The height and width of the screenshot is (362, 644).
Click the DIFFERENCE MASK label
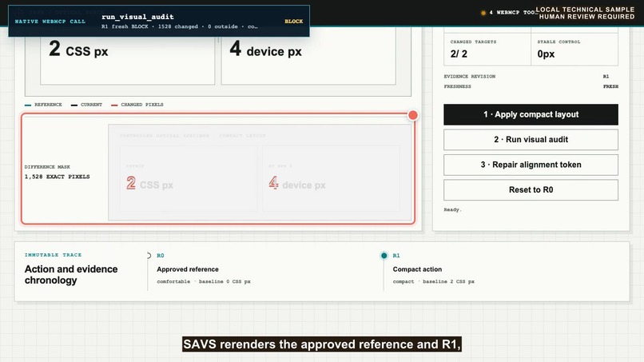click(x=47, y=167)
